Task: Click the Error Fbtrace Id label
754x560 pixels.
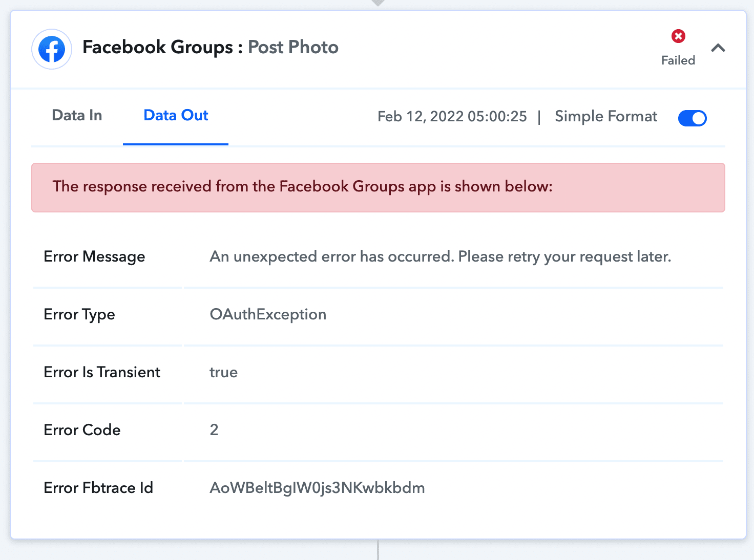Action: pyautogui.click(x=98, y=488)
